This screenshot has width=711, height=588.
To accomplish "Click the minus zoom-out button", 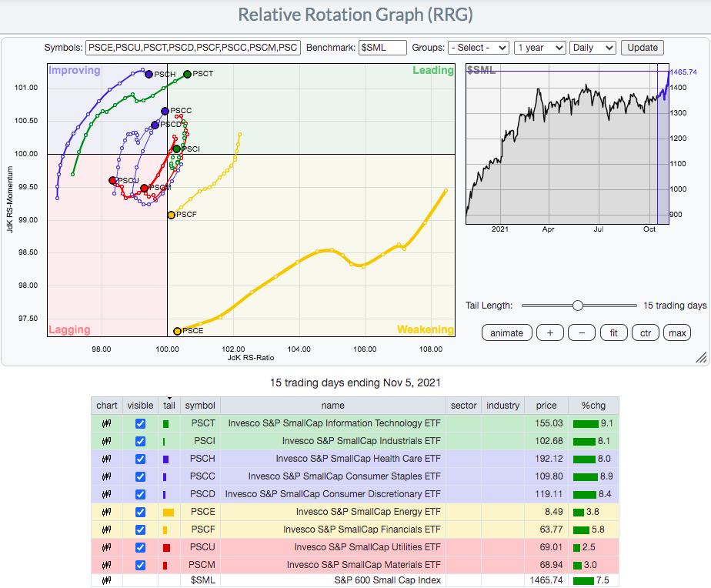I will coord(582,332).
